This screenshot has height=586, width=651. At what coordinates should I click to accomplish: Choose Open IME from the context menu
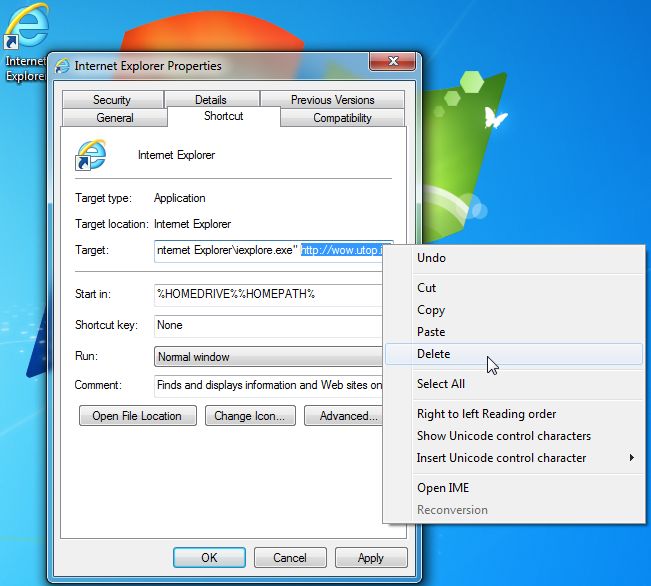pyautogui.click(x=514, y=488)
